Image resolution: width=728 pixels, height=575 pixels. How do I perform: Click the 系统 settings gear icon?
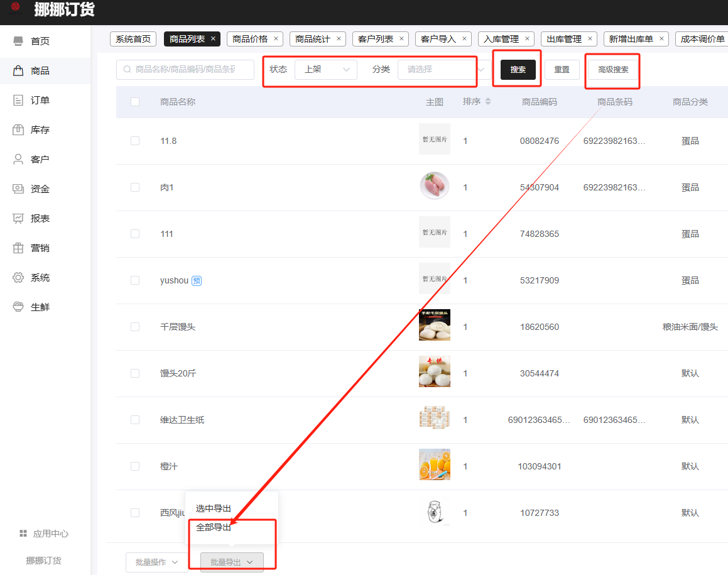(19, 278)
